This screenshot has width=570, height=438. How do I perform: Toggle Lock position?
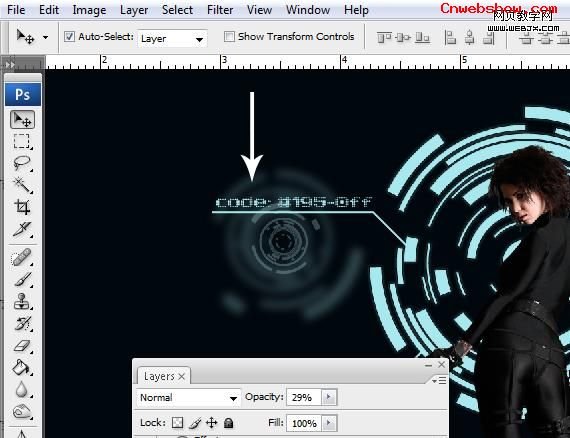212,423
